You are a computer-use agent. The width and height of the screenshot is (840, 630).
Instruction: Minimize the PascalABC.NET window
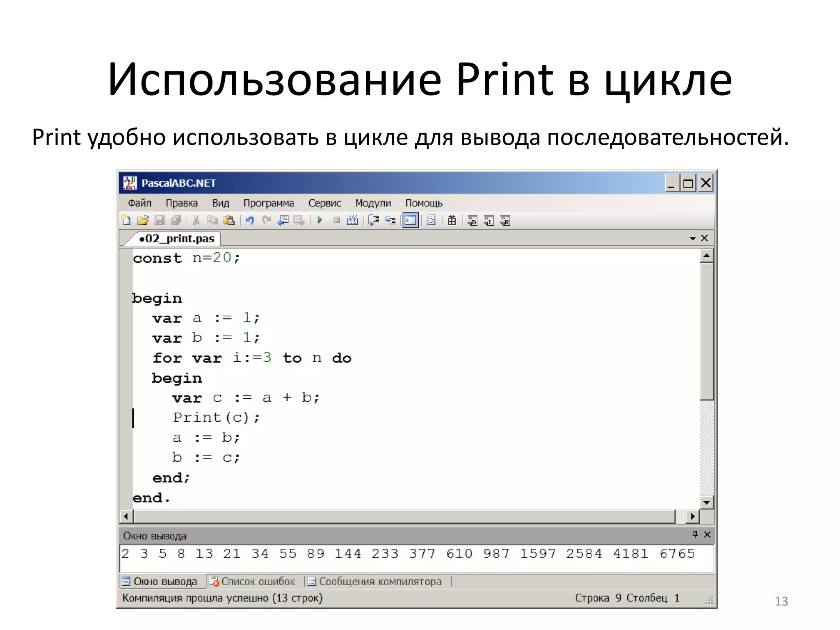click(671, 183)
